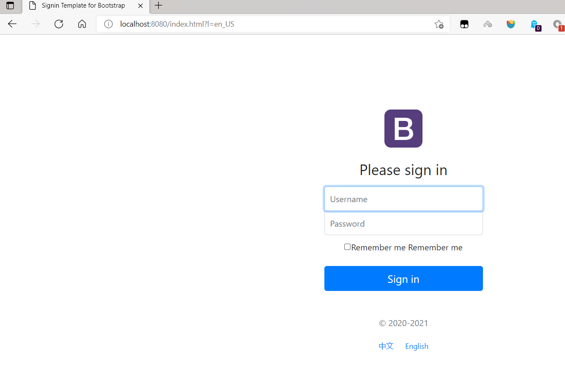Viewport: 565px width, 392px height.
Task: View site information icon in address bar
Action: coord(109,24)
